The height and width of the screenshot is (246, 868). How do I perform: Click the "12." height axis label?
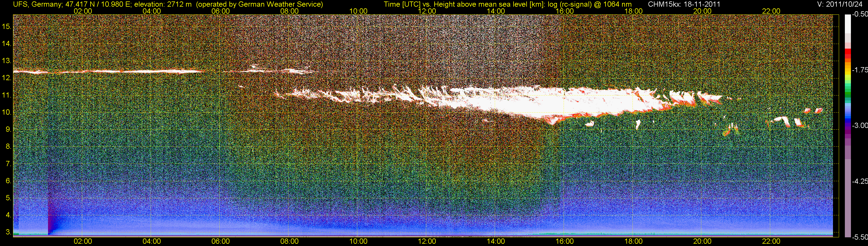tap(7, 78)
